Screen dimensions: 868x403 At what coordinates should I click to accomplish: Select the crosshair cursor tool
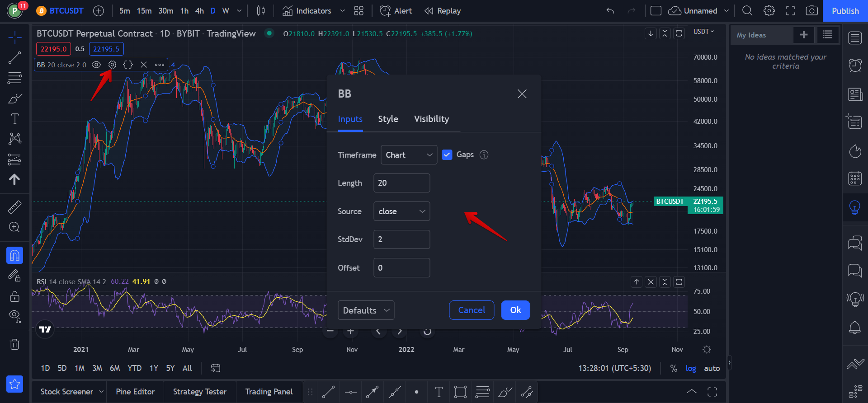pos(14,37)
